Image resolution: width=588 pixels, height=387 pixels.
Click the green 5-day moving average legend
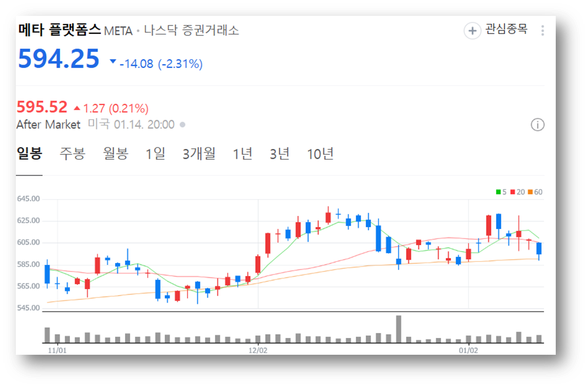[501, 192]
